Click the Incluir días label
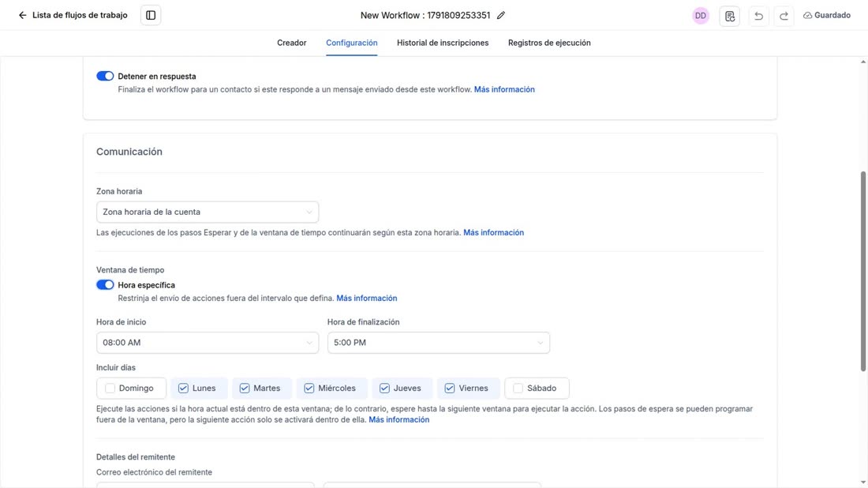The image size is (868, 488). pyautogui.click(x=116, y=367)
